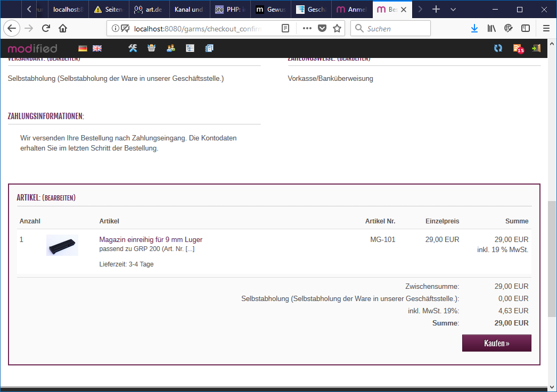Click the refresh arrows icon in admin bar
The height and width of the screenshot is (392, 557).
(498, 48)
